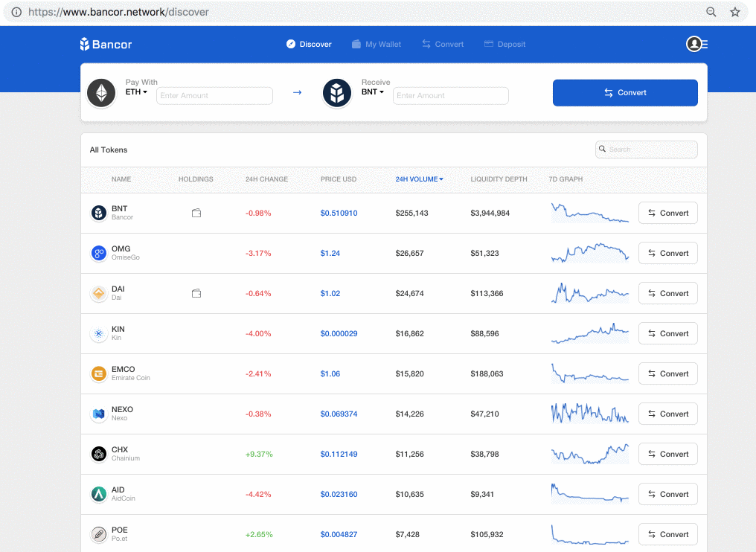756x552 pixels.
Task: Bookmark this page with the star icon
Action: 734,12
